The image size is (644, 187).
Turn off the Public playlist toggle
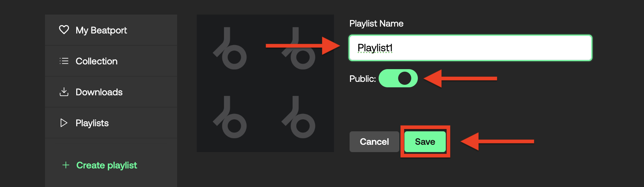tap(398, 78)
